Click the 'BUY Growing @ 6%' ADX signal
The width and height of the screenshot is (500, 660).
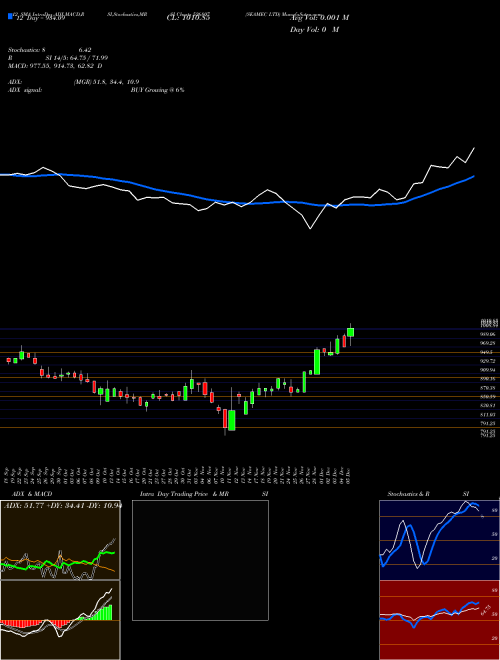coord(157,90)
